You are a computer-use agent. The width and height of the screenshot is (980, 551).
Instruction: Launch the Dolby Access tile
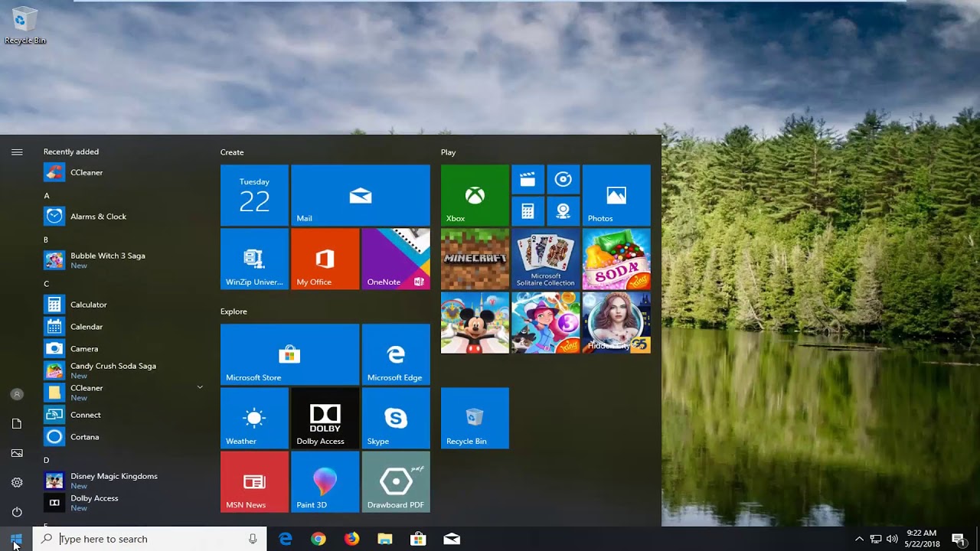tap(325, 418)
